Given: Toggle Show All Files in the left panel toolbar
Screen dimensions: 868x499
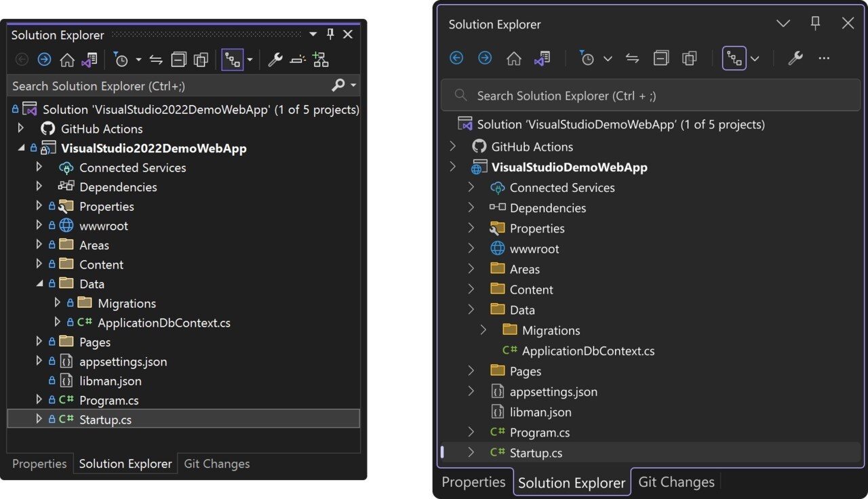Looking at the screenshot, I should tap(201, 60).
